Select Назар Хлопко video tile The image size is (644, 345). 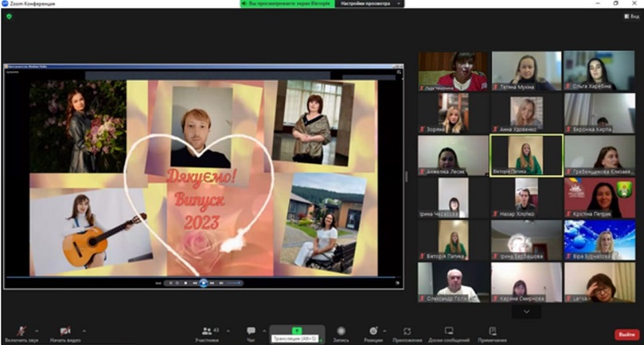coord(526,197)
